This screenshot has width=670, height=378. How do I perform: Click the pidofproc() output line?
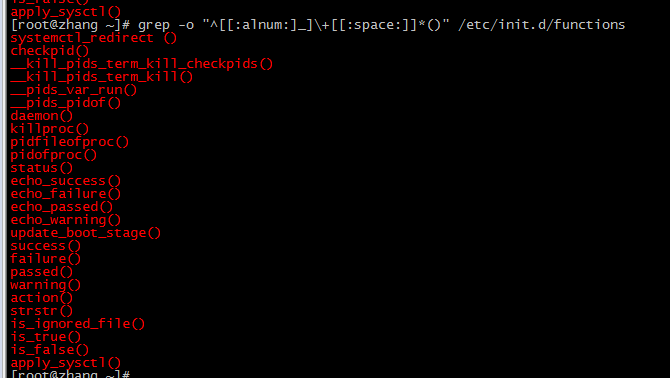(x=54, y=155)
